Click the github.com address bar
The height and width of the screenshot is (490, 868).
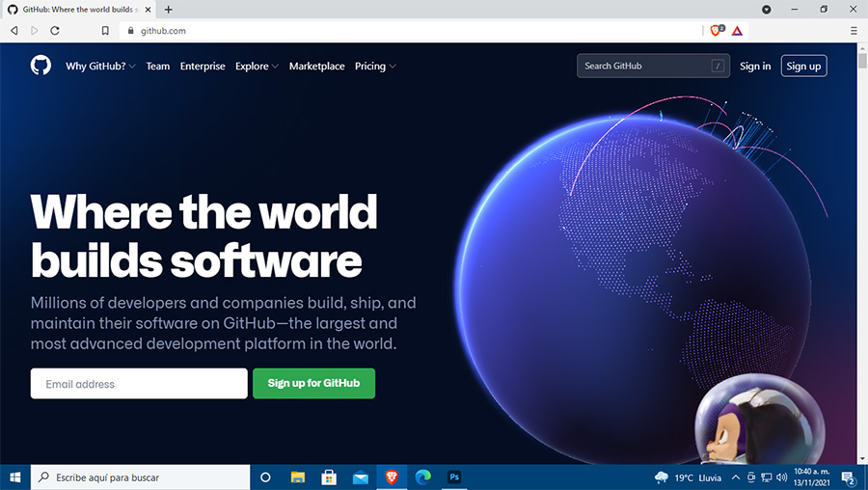pos(410,31)
